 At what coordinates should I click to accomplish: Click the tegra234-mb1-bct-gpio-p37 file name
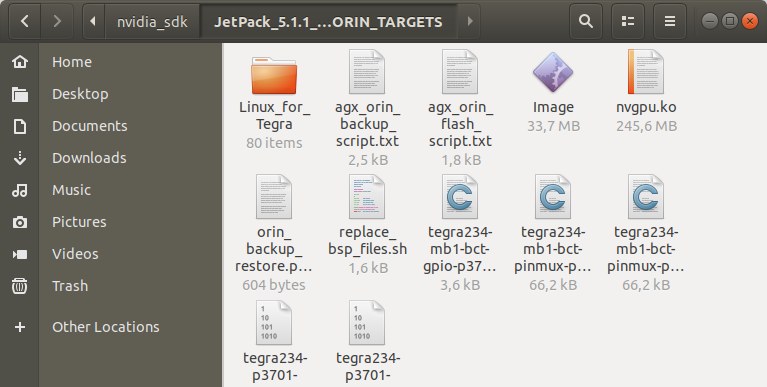pos(460,249)
